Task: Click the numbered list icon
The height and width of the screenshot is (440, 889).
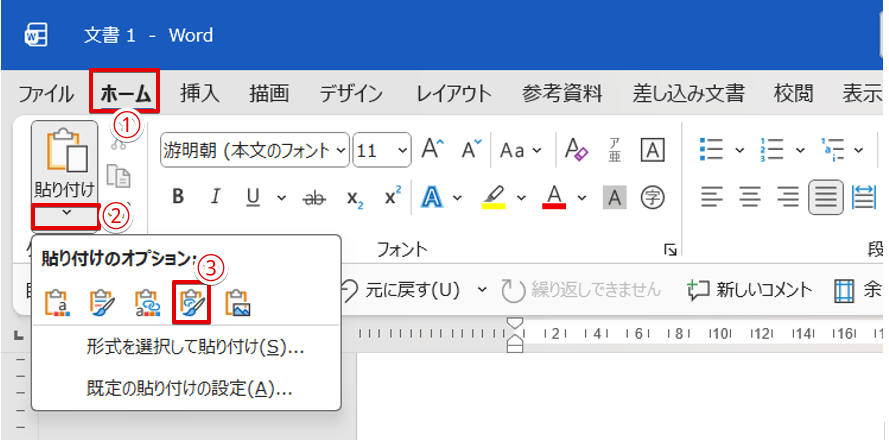Action: pos(772,150)
